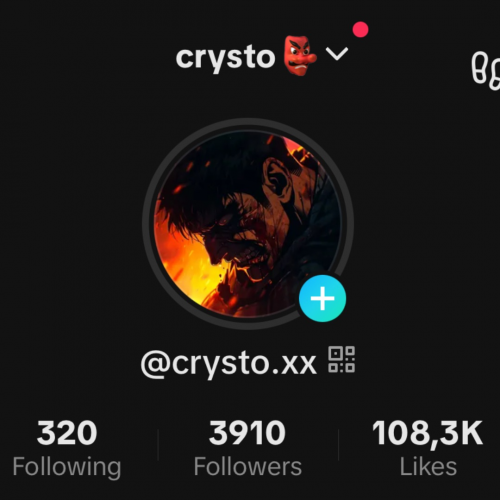This screenshot has width=500, height=500.
Task: Select the Likes label
Action: (428, 466)
